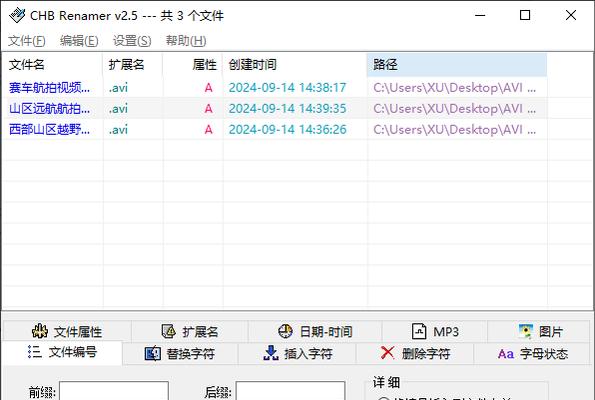
Task: Select the 日期-时间 clock icon tab
Action: (x=285, y=331)
